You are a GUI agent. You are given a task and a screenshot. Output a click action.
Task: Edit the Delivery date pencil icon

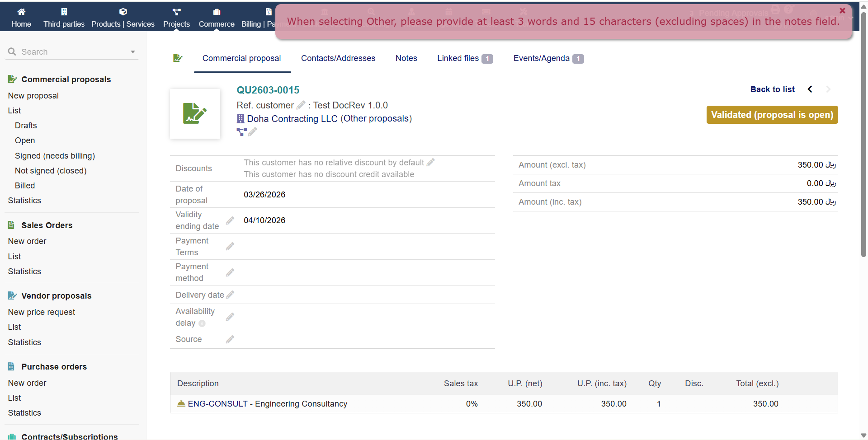tap(230, 295)
